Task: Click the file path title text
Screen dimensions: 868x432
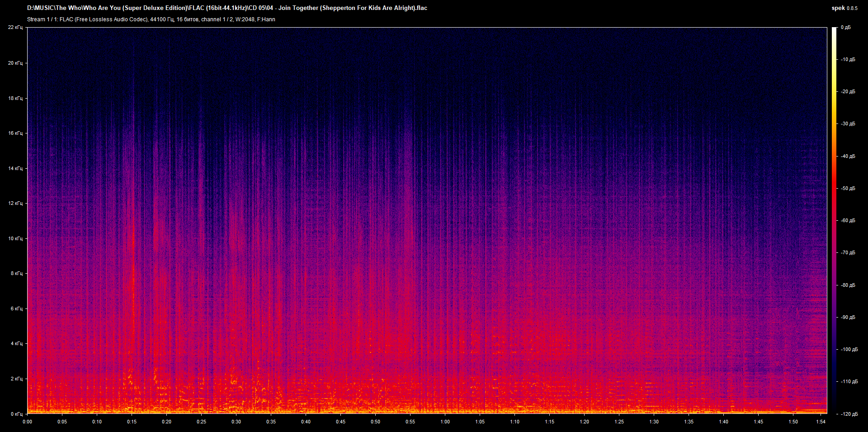Action: [x=227, y=8]
